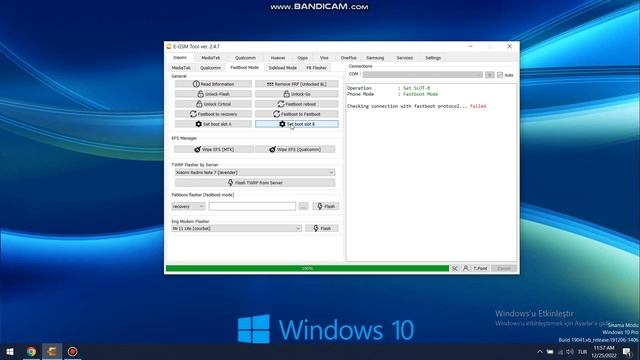
Task: Switch to the OnePlus tab
Action: 349,58
